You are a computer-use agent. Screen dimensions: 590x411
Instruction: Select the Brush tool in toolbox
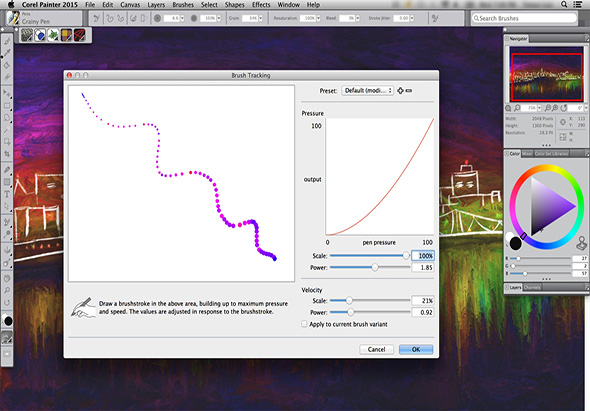point(7,41)
